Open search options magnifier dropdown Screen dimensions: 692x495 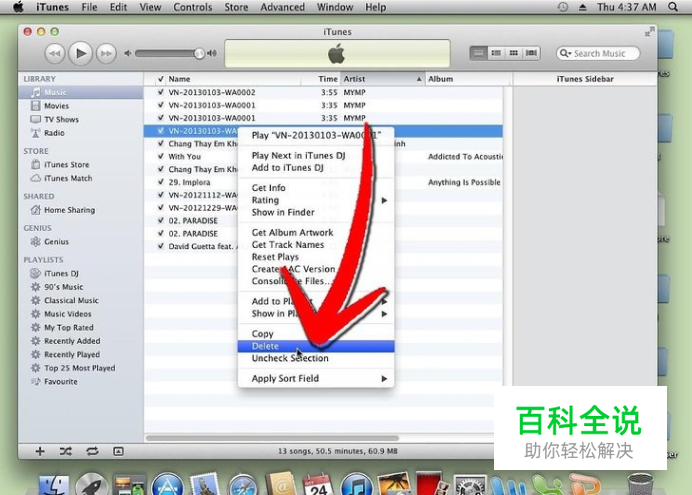[564, 53]
